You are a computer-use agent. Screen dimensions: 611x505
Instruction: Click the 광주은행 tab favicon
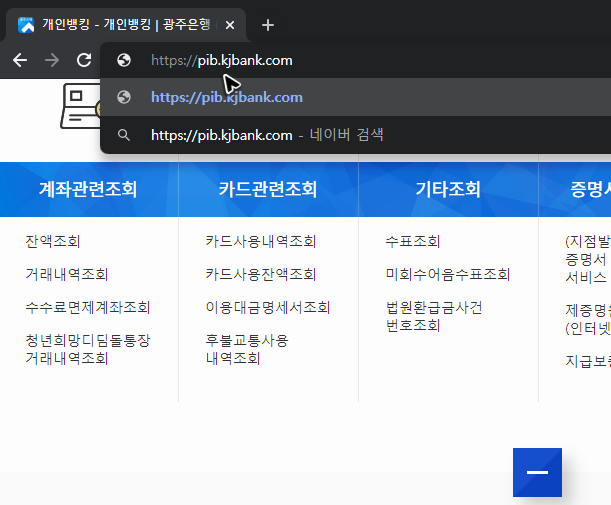(x=26, y=25)
